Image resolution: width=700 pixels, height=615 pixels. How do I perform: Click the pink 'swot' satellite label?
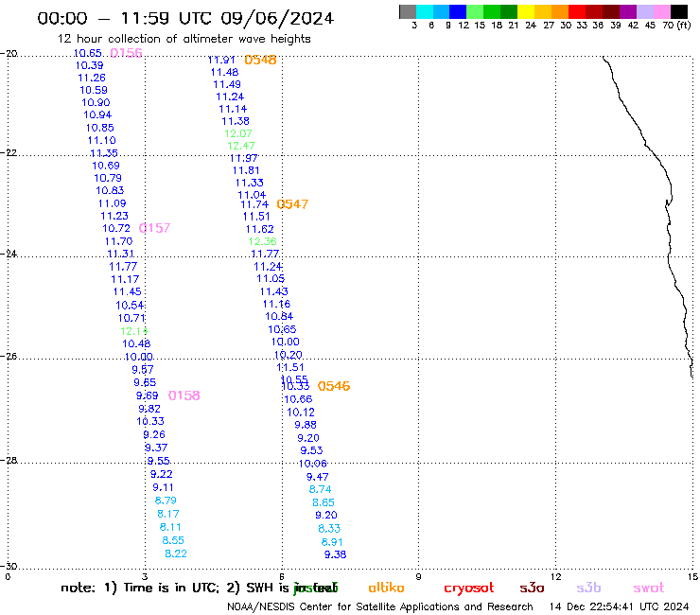click(649, 588)
